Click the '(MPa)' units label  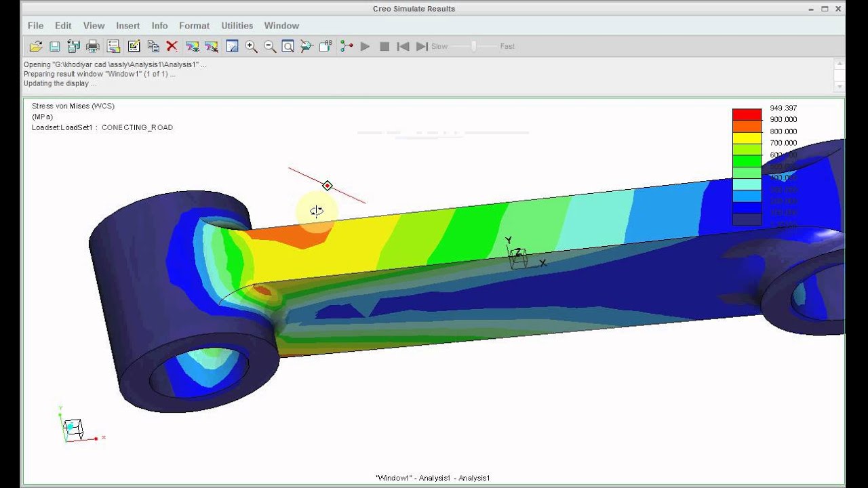[42, 117]
